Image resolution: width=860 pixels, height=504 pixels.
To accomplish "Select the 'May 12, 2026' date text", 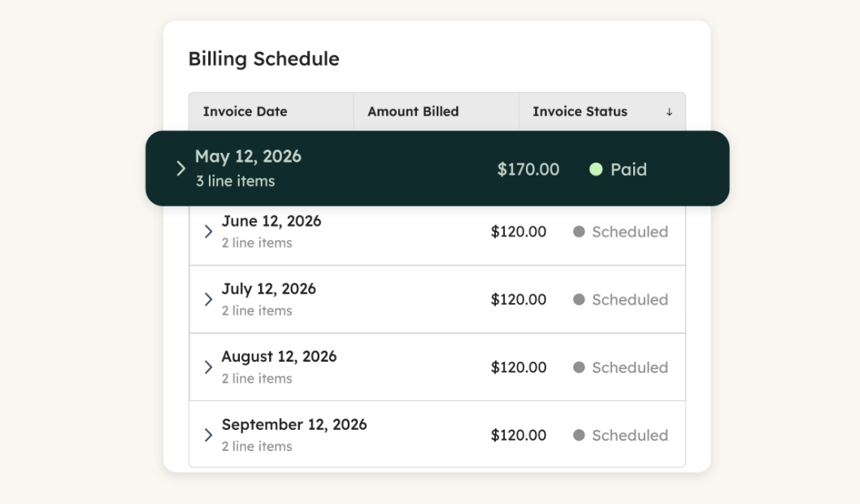I will point(248,156).
